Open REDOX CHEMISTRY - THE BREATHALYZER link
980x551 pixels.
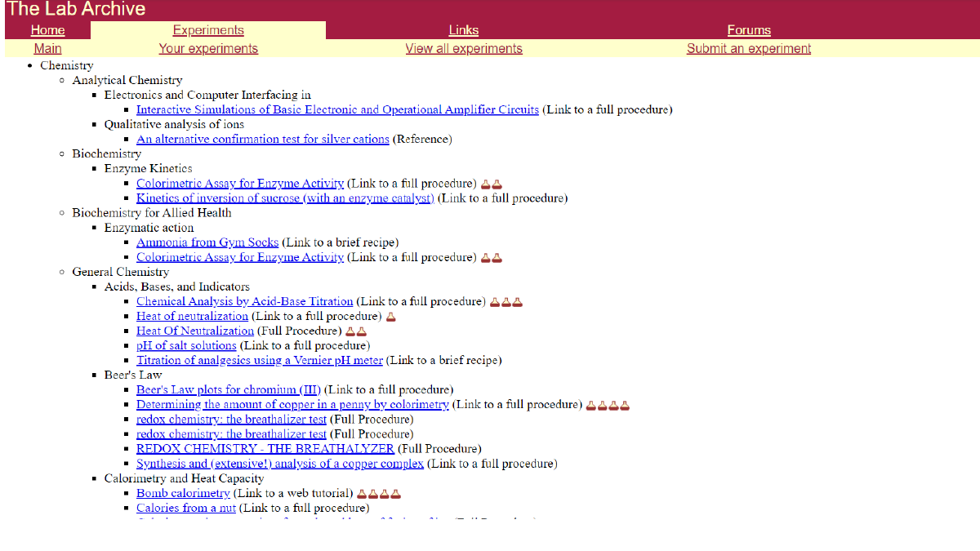point(265,448)
